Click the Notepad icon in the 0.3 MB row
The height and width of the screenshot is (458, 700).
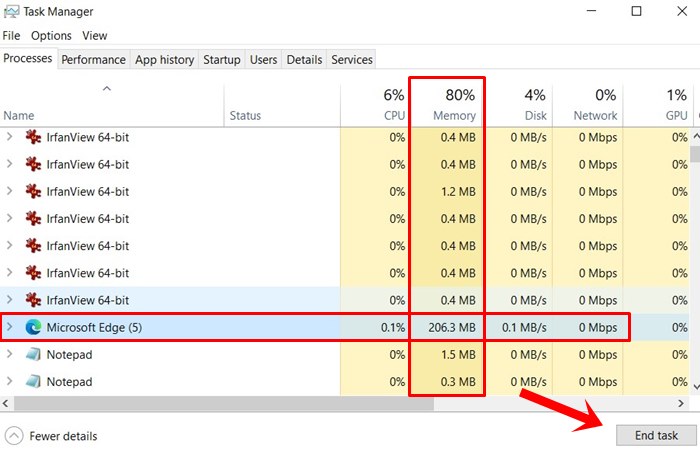click(33, 382)
